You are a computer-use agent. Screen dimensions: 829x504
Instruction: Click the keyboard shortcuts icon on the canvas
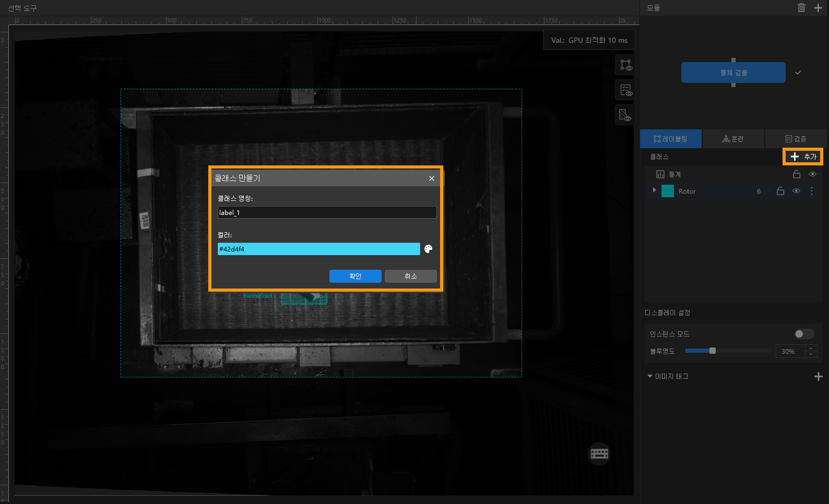coord(599,453)
